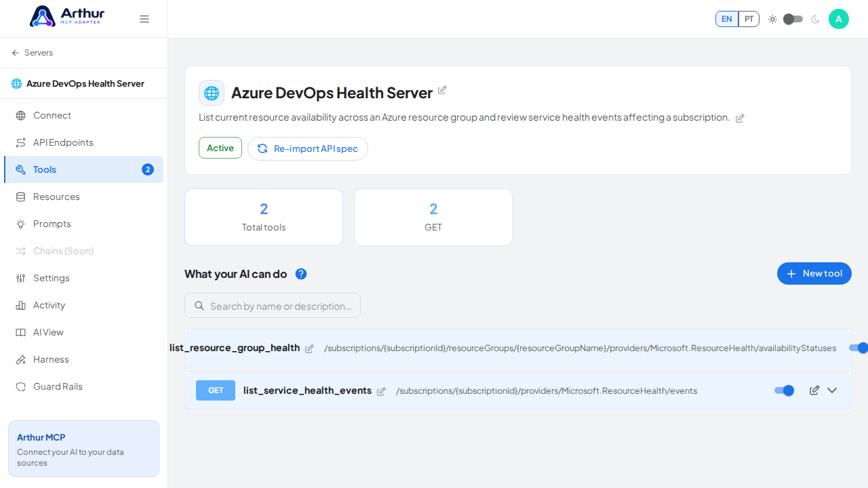Click the GET badge on list_service_health_events

(x=216, y=390)
